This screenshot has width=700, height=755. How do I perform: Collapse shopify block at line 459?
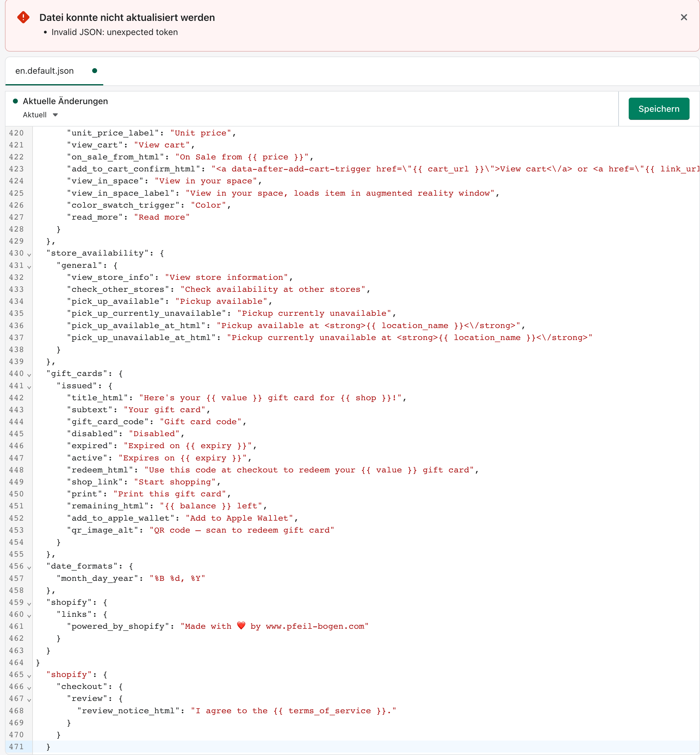29,604
